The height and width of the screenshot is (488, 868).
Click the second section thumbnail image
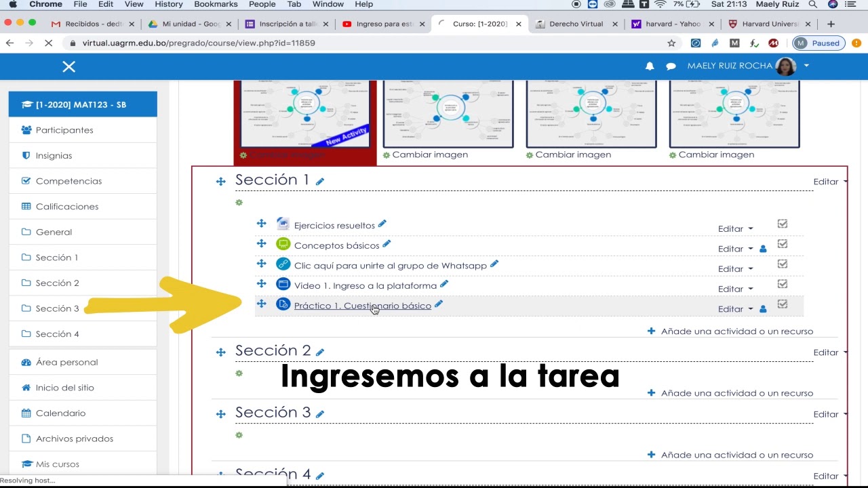pyautogui.click(x=448, y=113)
